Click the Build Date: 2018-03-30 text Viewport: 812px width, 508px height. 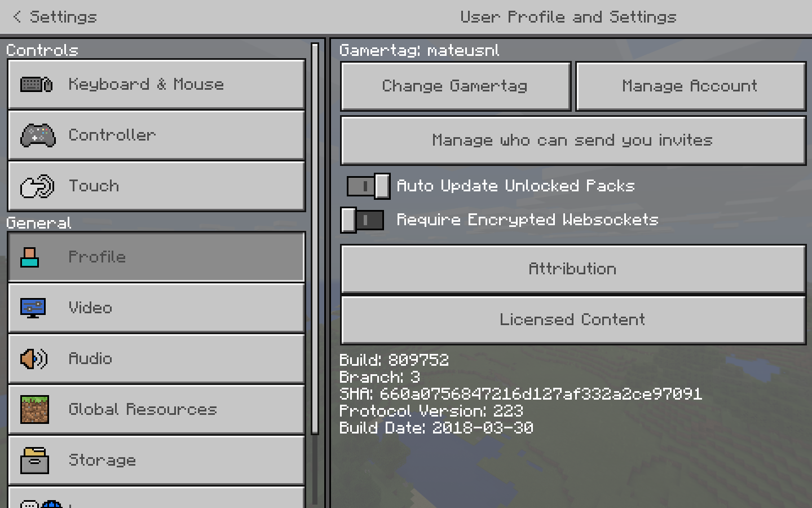tap(436, 428)
